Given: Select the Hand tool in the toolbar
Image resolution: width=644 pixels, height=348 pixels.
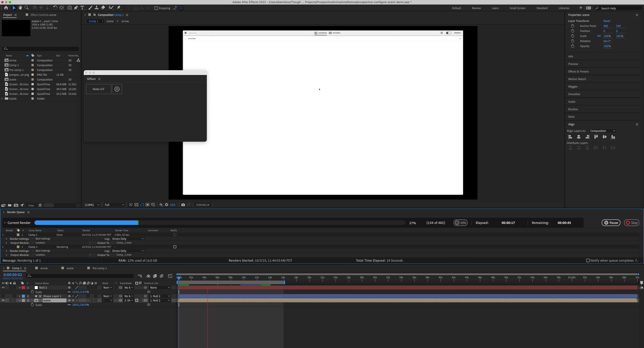Looking at the screenshot, I should pos(20,8).
